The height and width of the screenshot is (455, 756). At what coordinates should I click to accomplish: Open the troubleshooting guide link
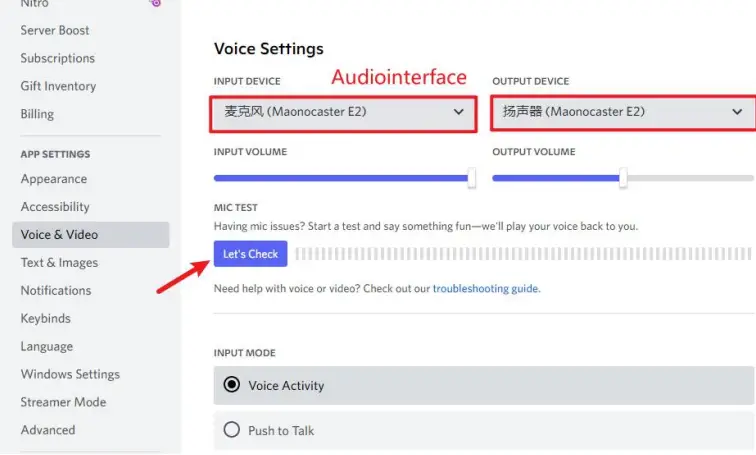[x=485, y=288]
